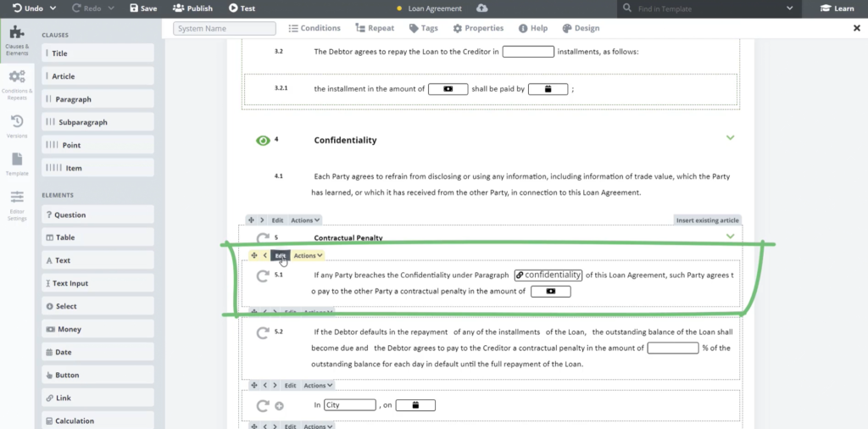The height and width of the screenshot is (429, 868).
Task: Collapse the Confidentiality article using its green chevron
Action: click(x=730, y=138)
